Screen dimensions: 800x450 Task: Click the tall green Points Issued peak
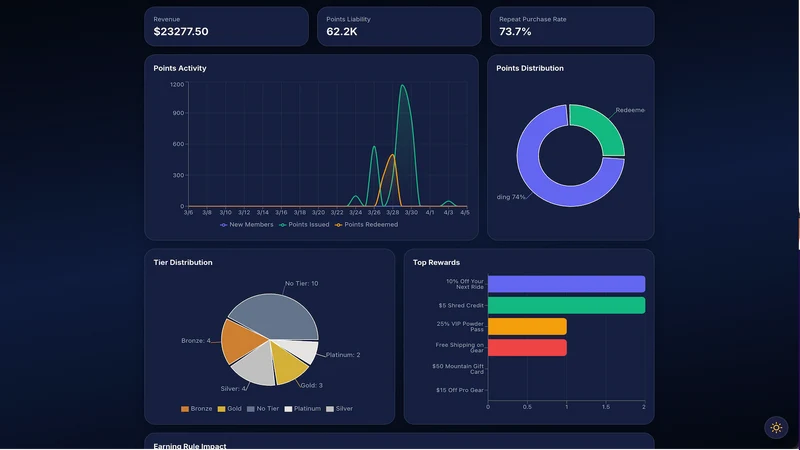pos(403,87)
